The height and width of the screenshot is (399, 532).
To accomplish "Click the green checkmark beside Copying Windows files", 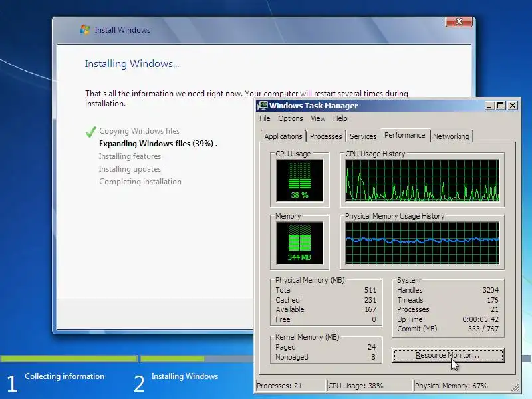I will 91,132.
